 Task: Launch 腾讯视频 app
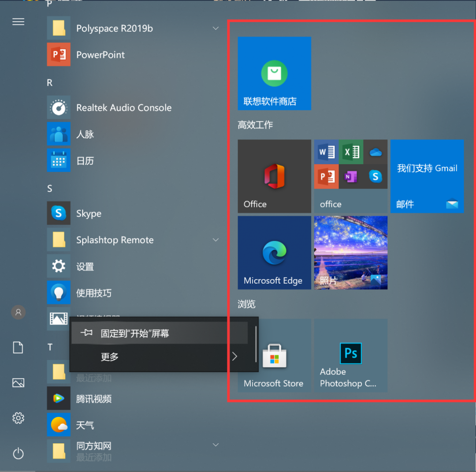click(134, 398)
